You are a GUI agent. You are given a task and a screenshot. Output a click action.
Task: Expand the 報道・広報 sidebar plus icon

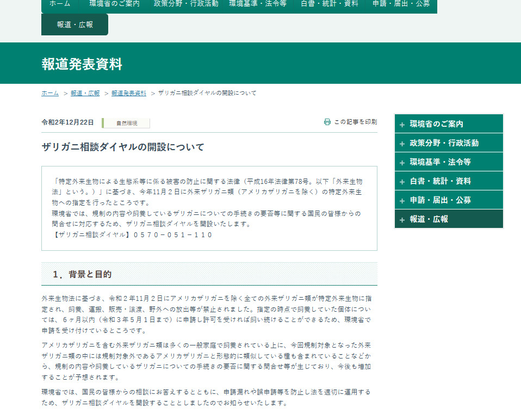coord(402,220)
